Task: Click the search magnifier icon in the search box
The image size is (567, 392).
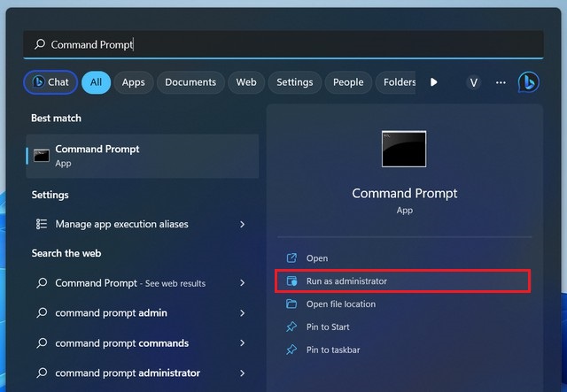Action: coord(40,44)
